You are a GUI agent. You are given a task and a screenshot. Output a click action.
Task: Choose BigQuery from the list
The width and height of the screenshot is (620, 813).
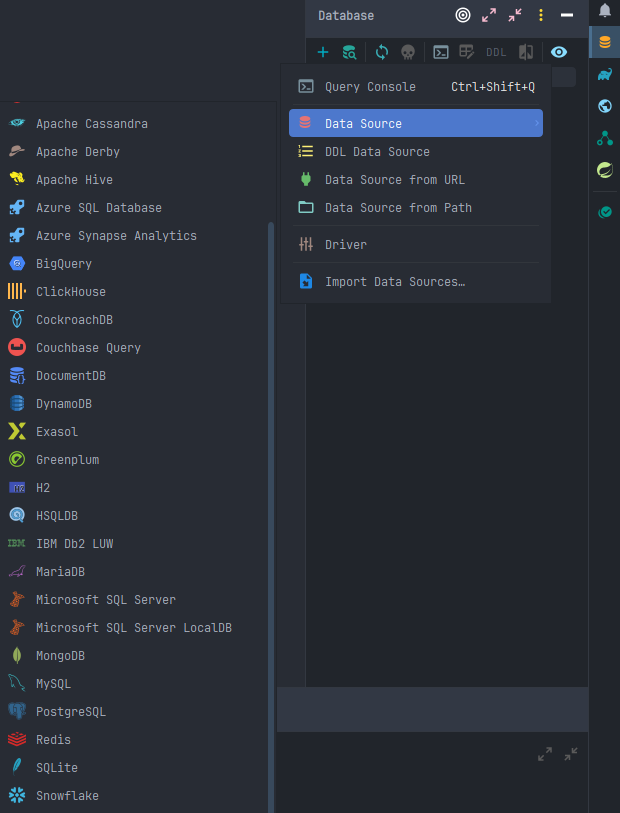click(x=136, y=263)
